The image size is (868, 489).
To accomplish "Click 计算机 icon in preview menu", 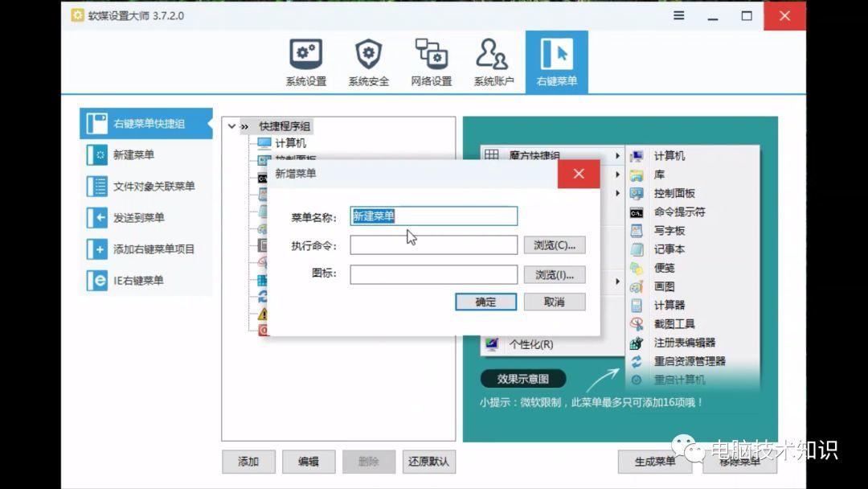I will click(x=637, y=157).
